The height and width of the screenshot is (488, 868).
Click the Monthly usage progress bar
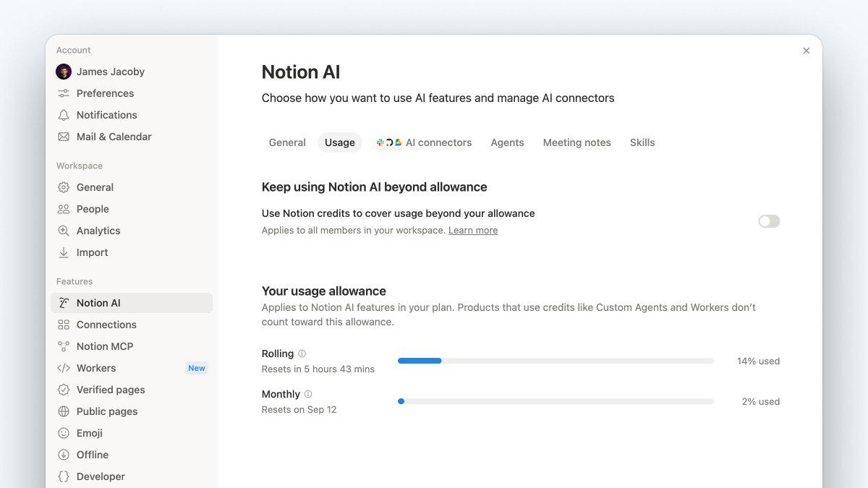coord(556,401)
